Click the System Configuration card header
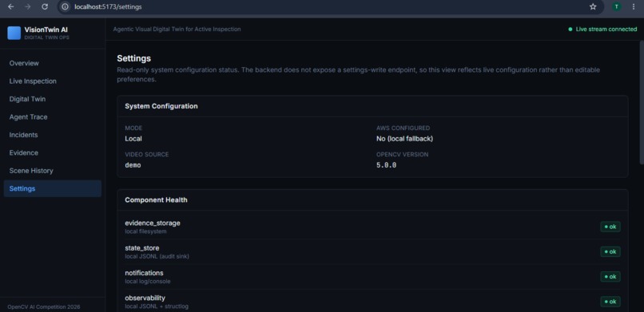644x312 pixels. click(372, 106)
